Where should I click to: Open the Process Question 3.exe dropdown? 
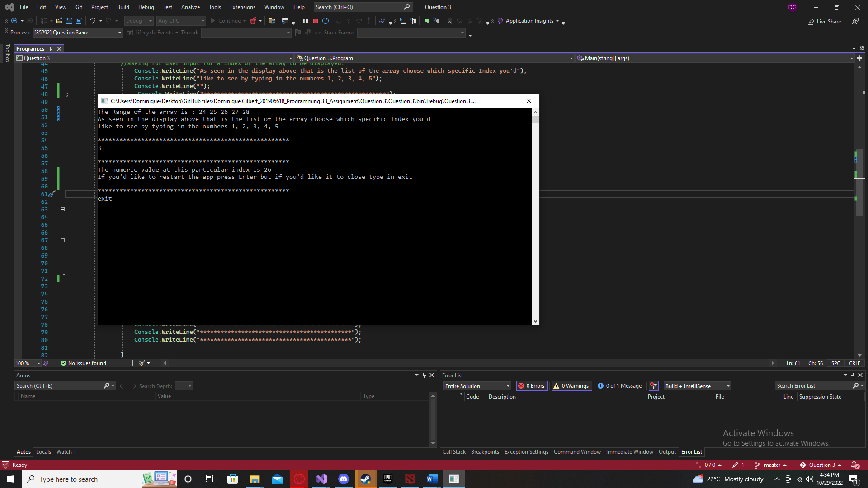click(x=78, y=33)
